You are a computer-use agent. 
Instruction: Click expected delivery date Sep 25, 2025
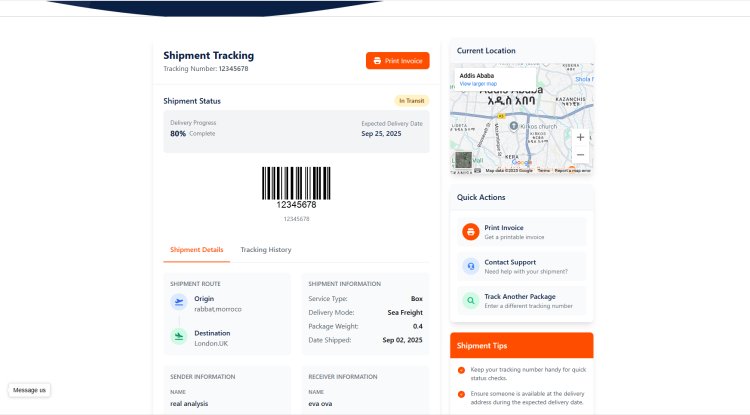(x=381, y=134)
